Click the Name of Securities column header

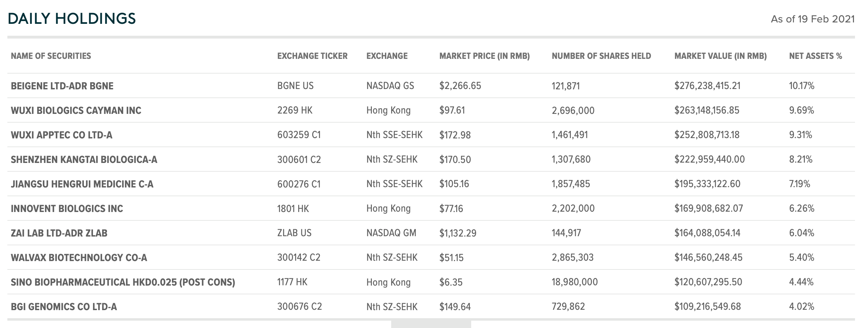[51, 56]
